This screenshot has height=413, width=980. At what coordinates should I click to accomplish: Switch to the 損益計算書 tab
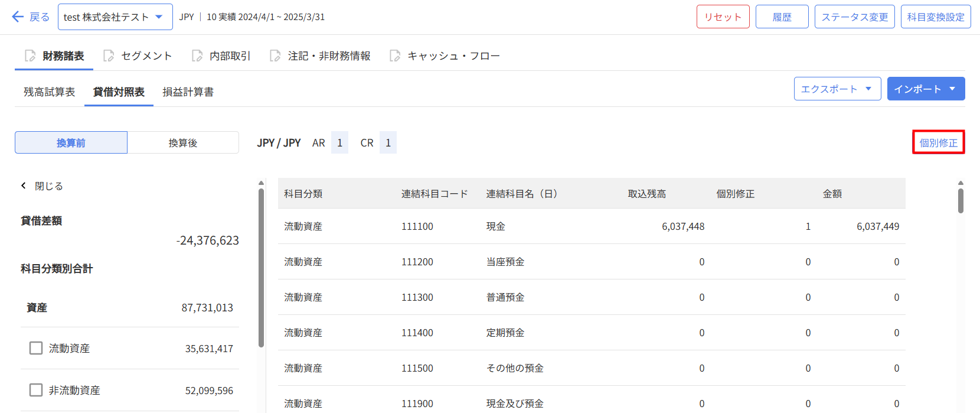click(188, 92)
